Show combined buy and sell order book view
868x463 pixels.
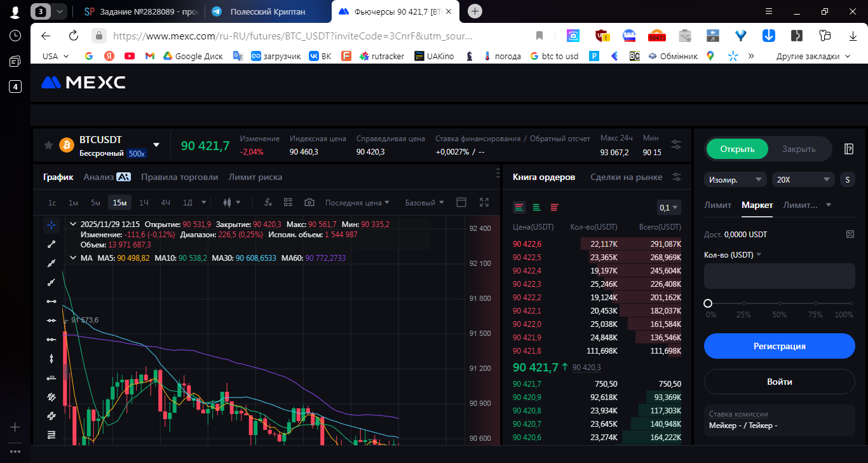coord(520,207)
